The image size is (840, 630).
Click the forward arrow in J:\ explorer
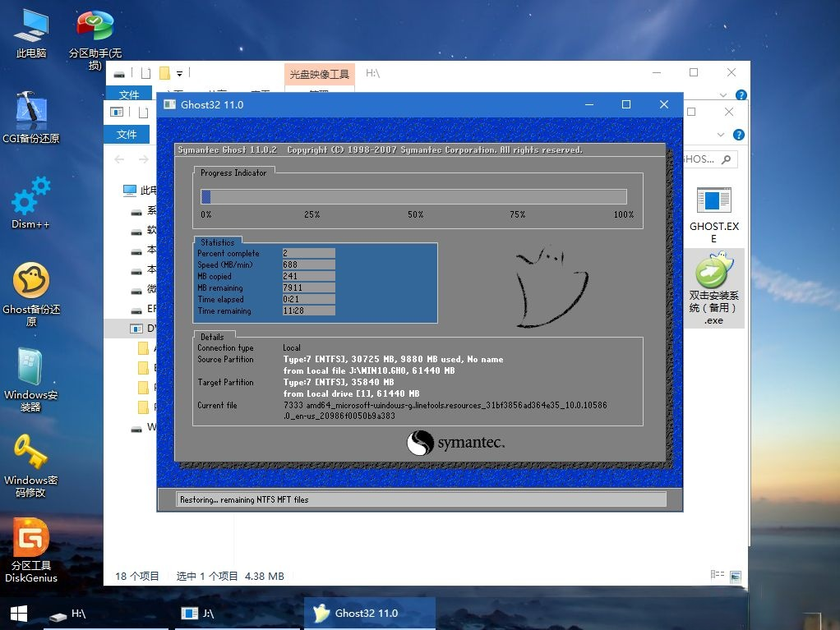pos(144,159)
